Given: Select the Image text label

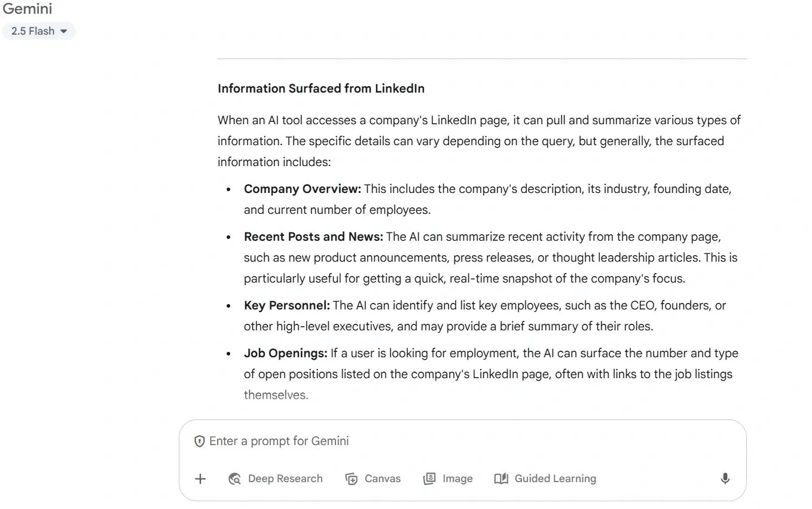Looking at the screenshot, I should [x=457, y=479].
